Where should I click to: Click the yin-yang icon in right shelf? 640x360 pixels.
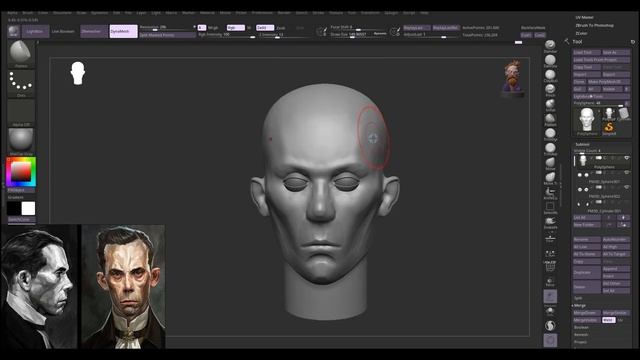(550, 325)
